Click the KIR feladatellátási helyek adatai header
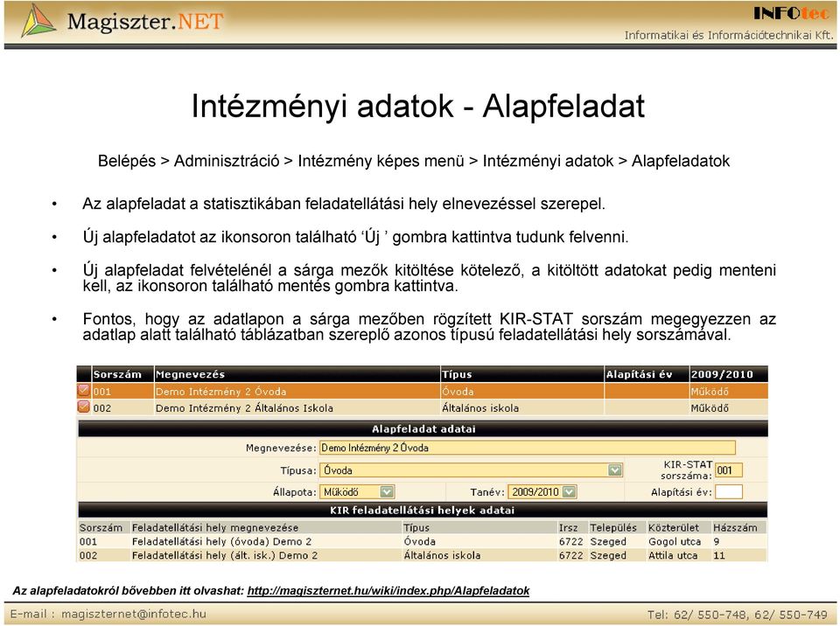This screenshot has width=840, height=626. point(422,511)
